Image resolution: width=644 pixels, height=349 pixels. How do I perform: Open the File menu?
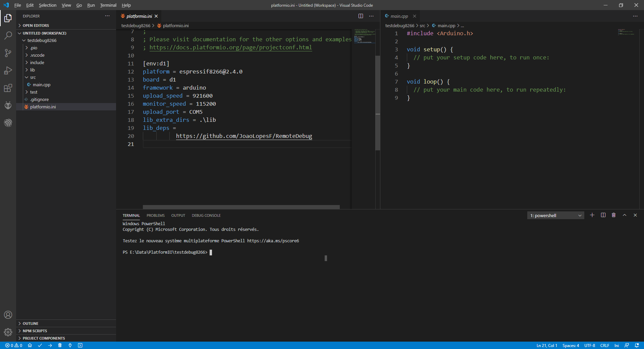point(17,5)
